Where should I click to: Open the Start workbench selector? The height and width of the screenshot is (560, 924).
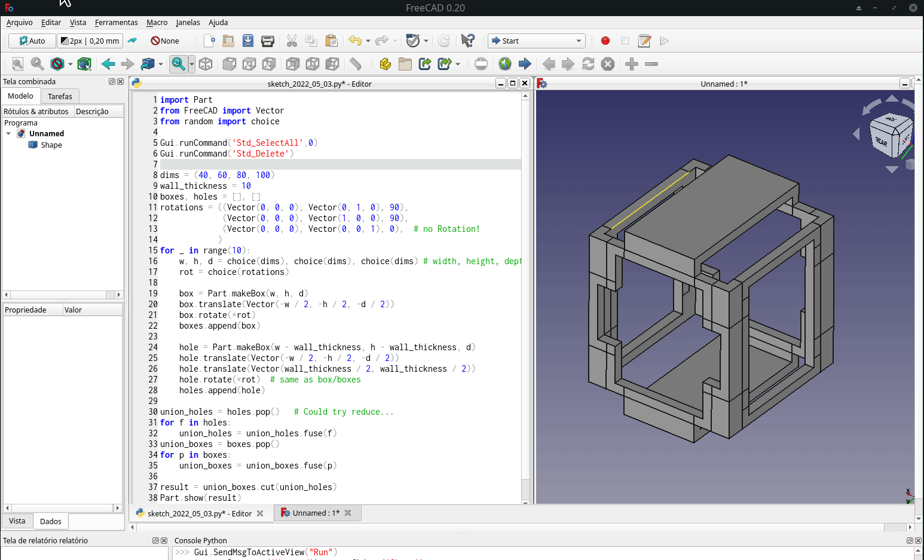pyautogui.click(x=535, y=41)
